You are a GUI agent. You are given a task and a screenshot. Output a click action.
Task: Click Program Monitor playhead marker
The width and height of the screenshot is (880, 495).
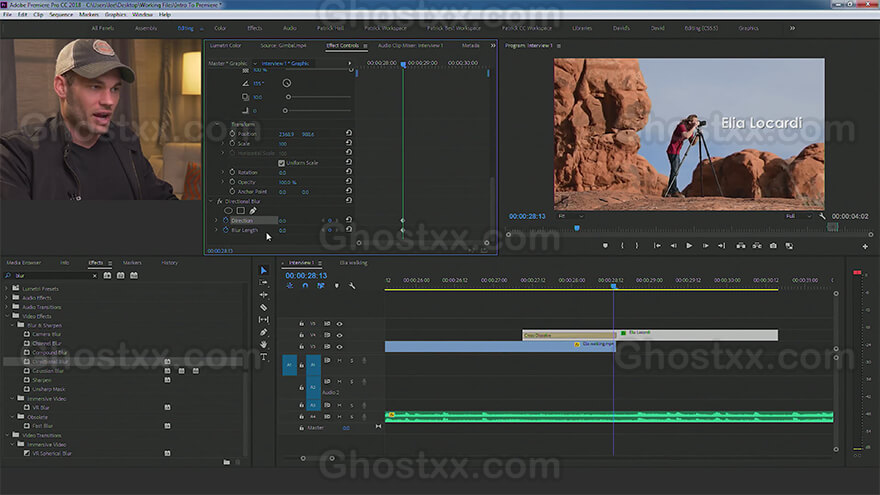(576, 228)
